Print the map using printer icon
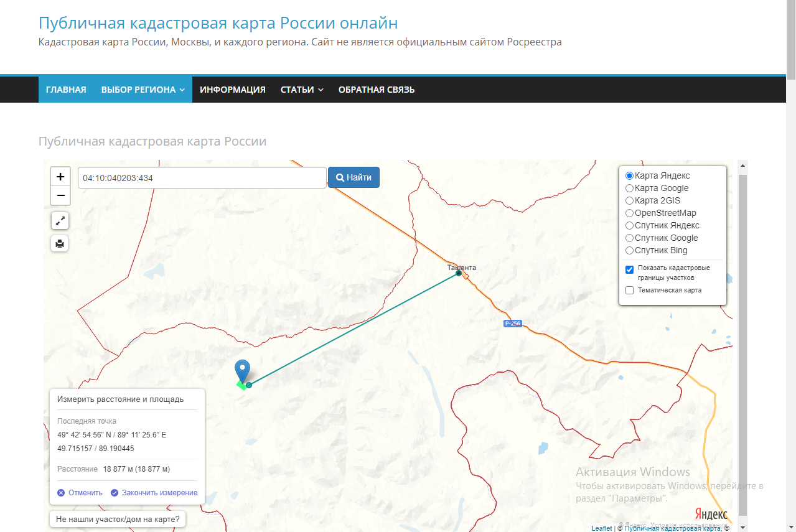This screenshot has width=796, height=532. (x=60, y=243)
